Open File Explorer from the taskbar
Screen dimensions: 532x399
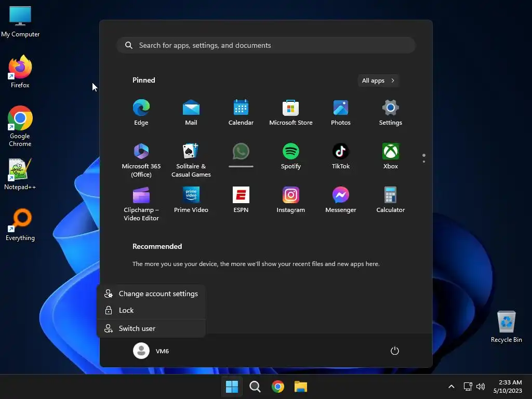tap(301, 387)
